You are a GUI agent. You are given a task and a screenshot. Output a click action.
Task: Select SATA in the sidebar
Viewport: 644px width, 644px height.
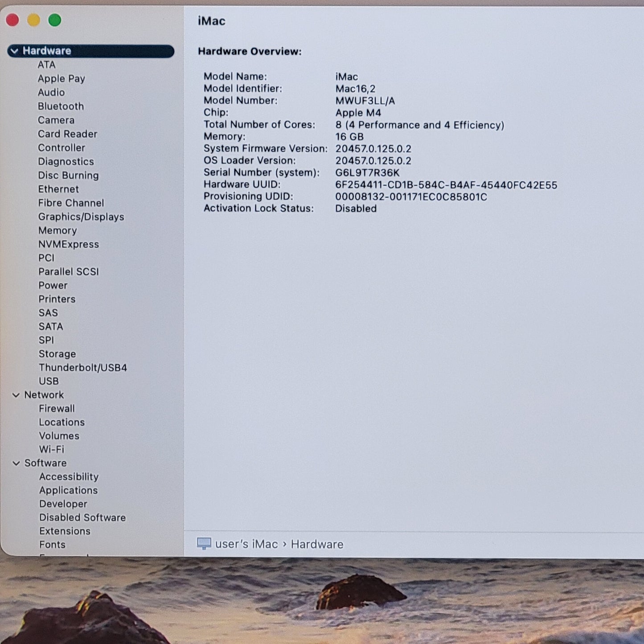click(x=51, y=327)
